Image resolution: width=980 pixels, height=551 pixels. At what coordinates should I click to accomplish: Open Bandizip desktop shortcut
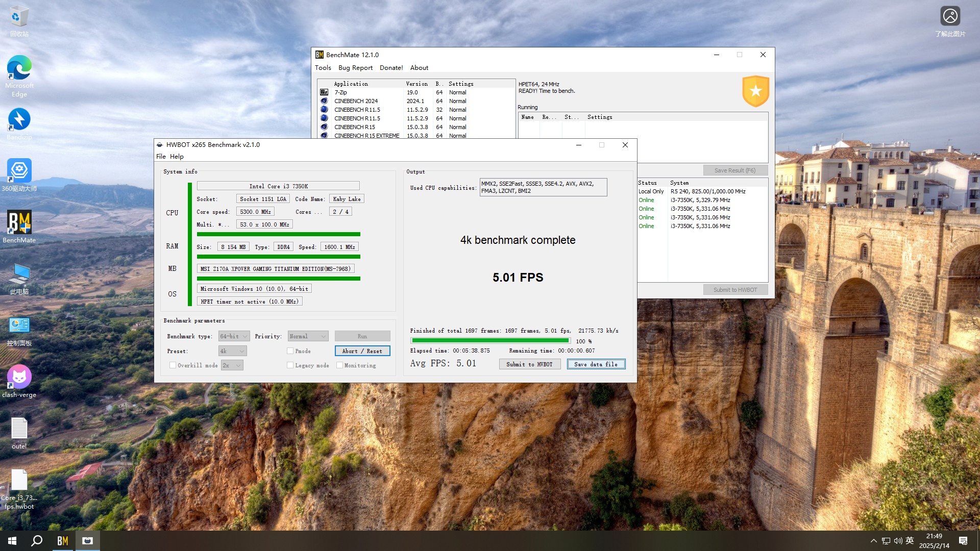[19, 124]
